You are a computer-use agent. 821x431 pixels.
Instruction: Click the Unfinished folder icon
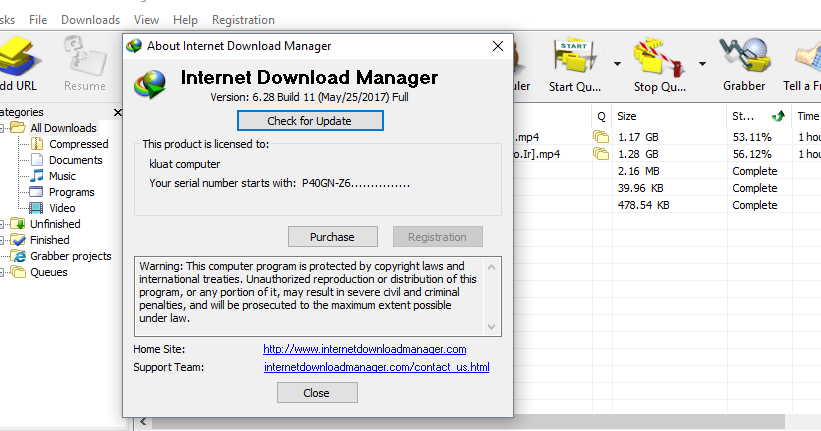[18, 224]
